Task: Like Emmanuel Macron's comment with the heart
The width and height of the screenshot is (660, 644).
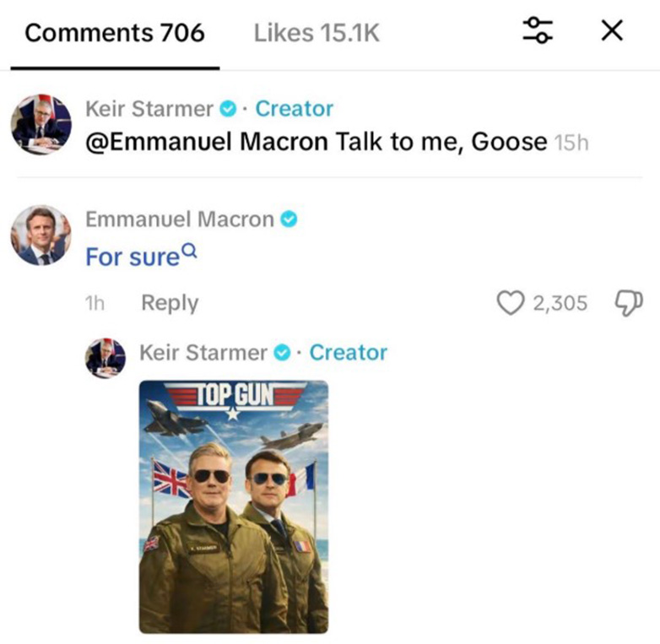Action: pyautogui.click(x=511, y=303)
